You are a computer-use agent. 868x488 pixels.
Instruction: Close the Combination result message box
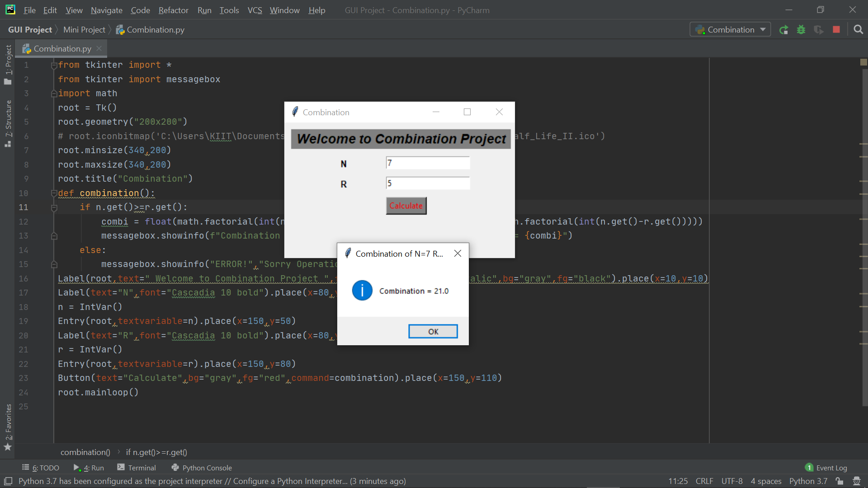[458, 253]
